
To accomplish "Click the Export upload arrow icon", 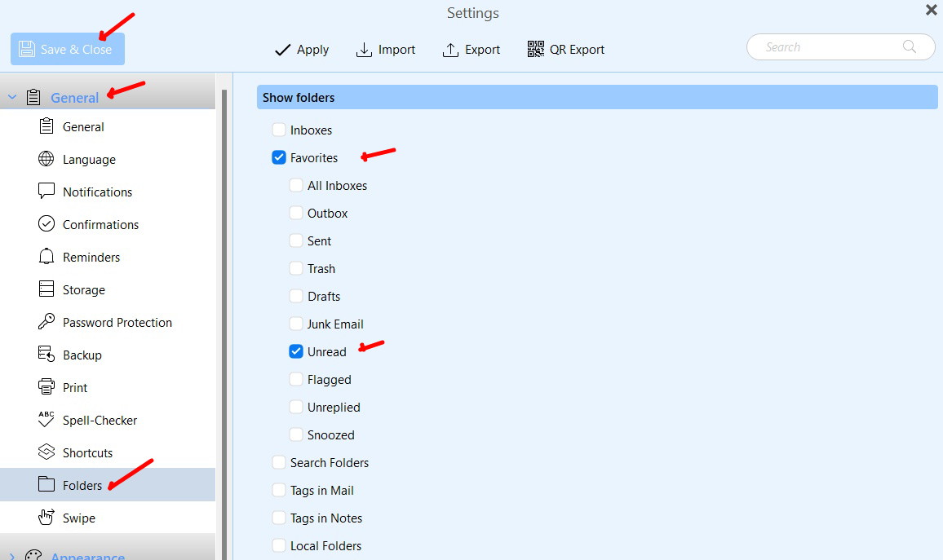I will 450,50.
